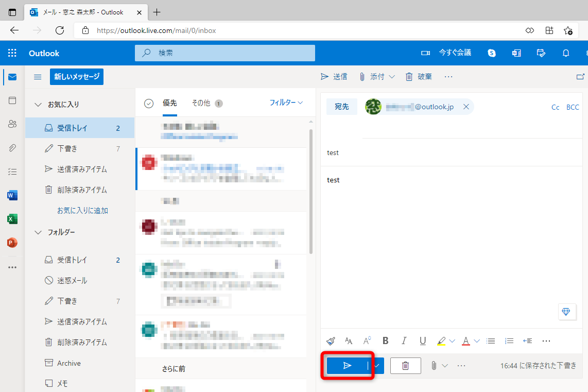Select the 優先 inbox tab
The image size is (588, 392).
(170, 103)
